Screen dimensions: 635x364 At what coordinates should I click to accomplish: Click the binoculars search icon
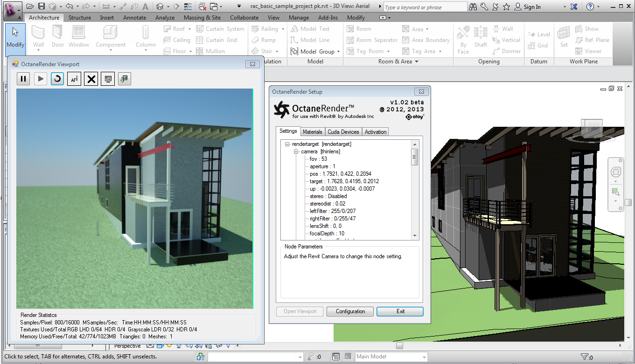pos(473,7)
